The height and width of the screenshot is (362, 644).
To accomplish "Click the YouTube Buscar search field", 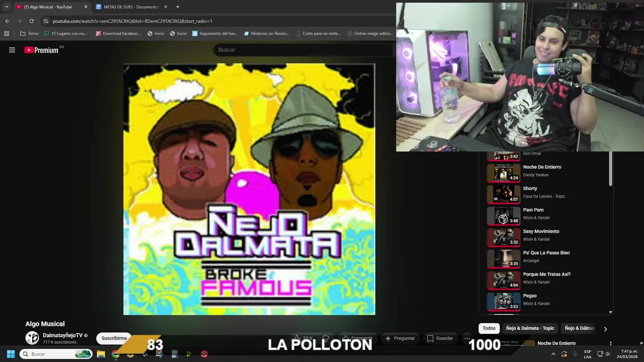I will pyautogui.click(x=303, y=50).
